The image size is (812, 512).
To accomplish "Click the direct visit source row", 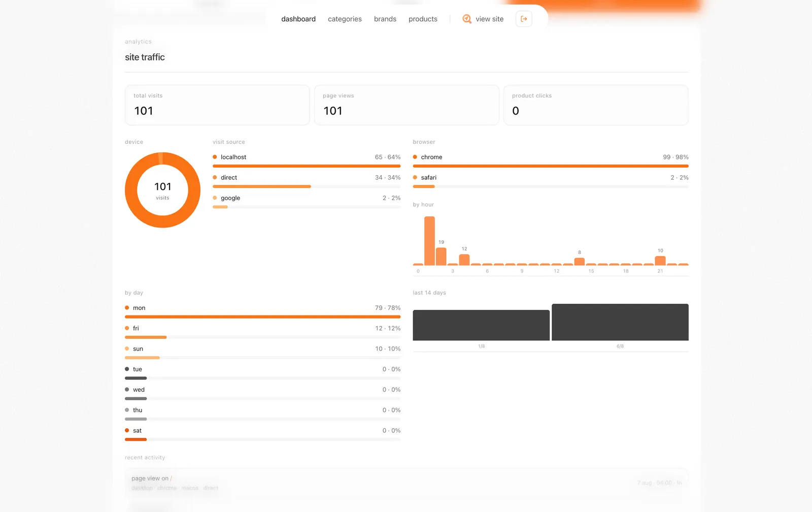I will (307, 181).
